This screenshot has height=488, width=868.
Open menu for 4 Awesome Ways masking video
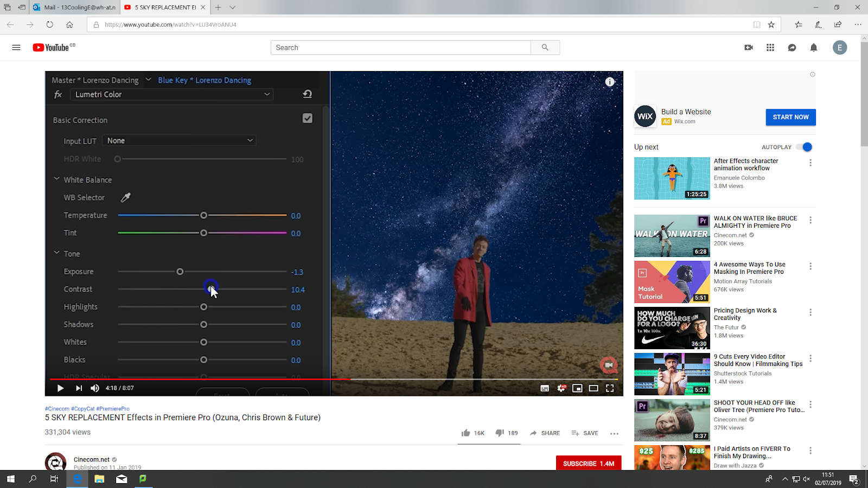tap(810, 266)
